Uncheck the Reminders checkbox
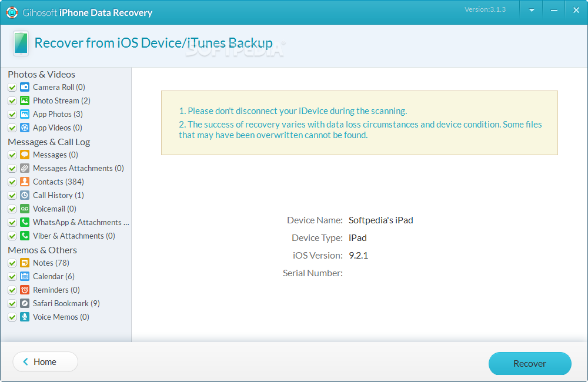The height and width of the screenshot is (382, 588). pos(12,290)
